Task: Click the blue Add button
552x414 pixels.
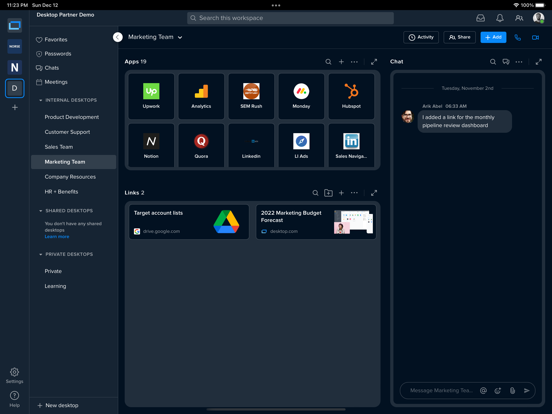Action: pos(493,37)
